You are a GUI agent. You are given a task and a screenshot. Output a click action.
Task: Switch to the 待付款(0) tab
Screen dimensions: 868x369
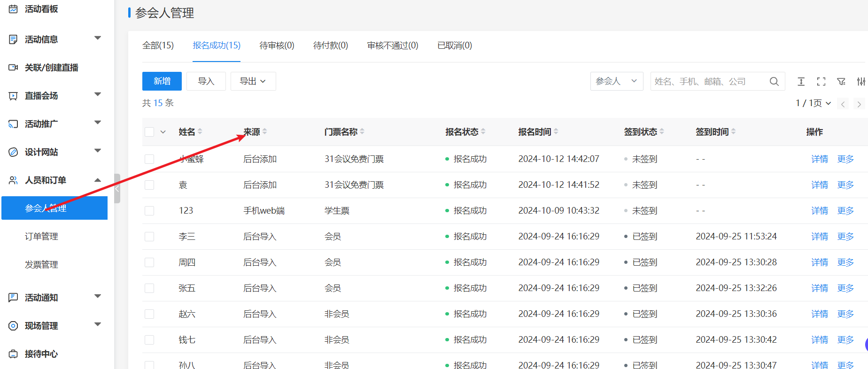(x=331, y=46)
